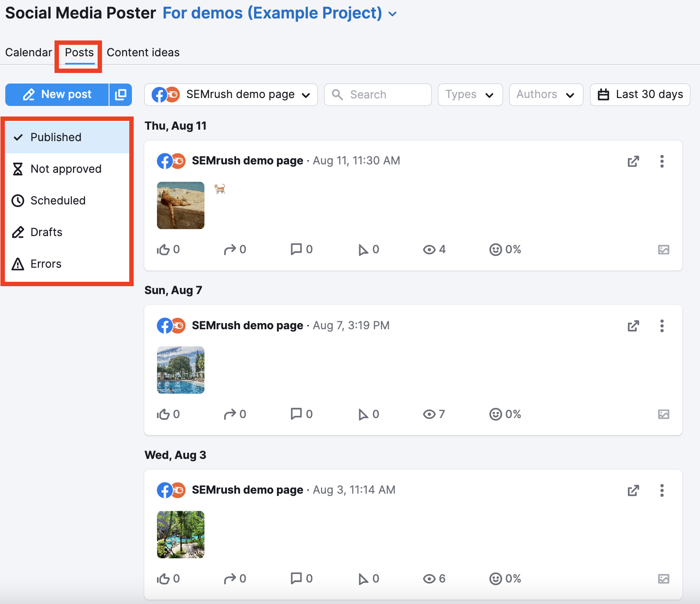Click the cat thumbnail in Aug 11 post
Viewport: 700px width, 604px height.
[x=181, y=205]
